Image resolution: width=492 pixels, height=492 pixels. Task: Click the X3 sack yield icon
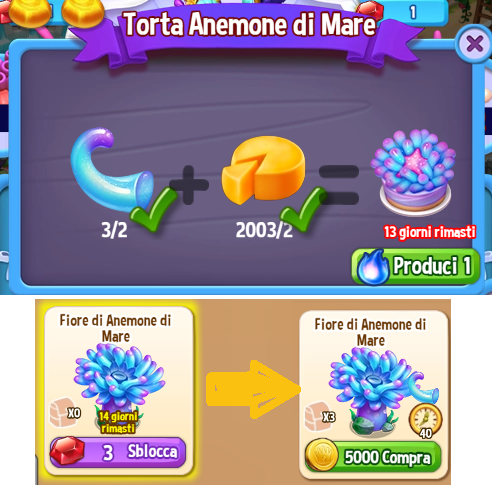coord(320,417)
